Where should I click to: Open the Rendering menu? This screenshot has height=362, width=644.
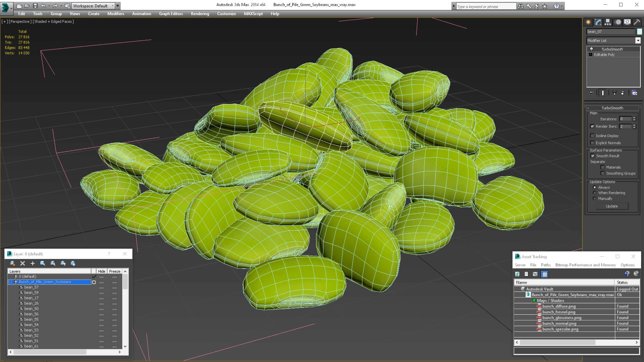tap(200, 14)
